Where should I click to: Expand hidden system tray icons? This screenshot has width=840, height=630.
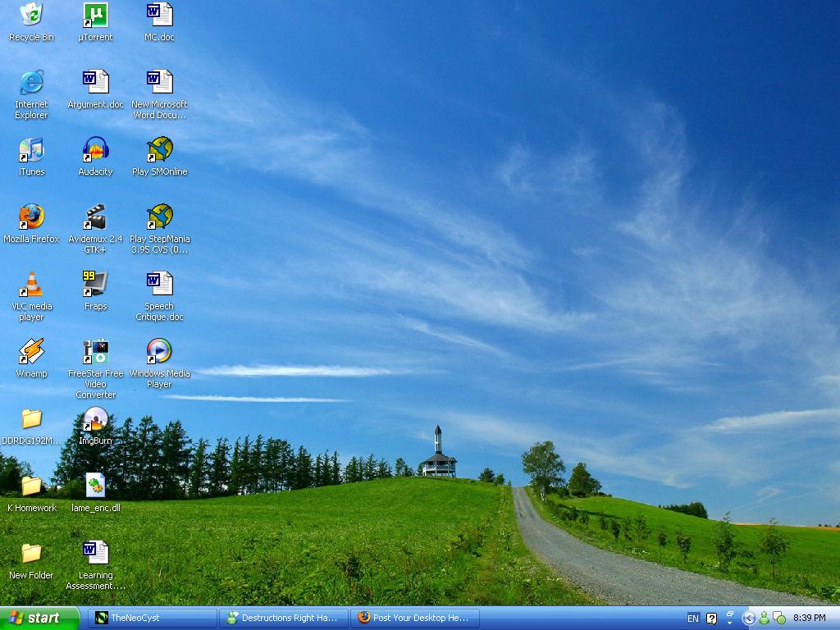[x=749, y=619]
